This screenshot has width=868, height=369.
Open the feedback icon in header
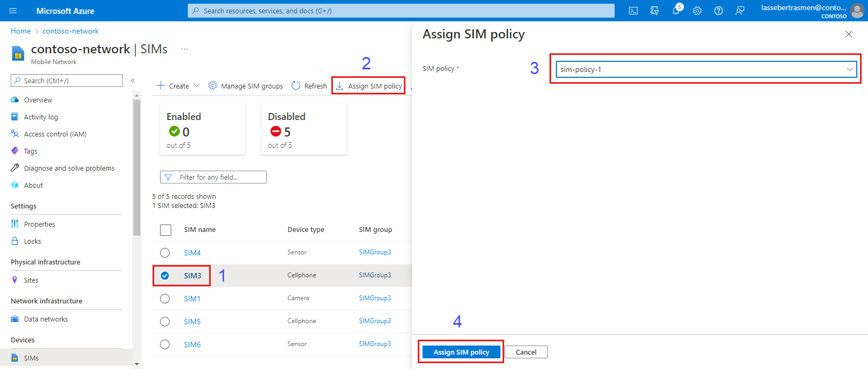740,11
